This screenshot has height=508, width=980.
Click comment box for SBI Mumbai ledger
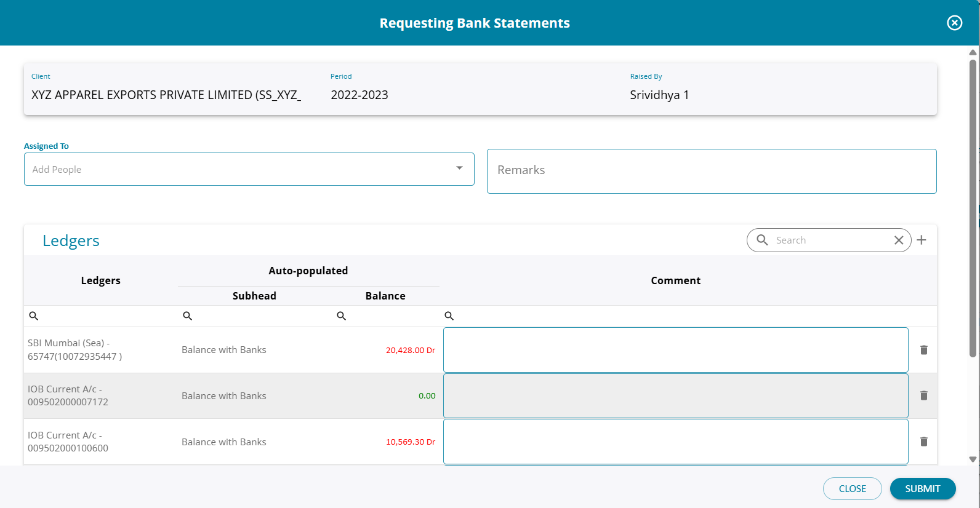(x=675, y=350)
